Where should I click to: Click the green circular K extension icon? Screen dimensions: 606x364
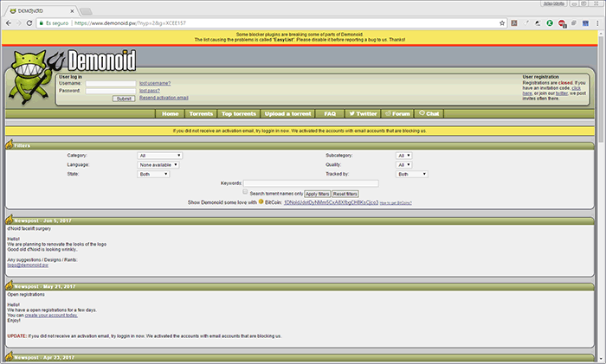pyautogui.click(x=550, y=23)
